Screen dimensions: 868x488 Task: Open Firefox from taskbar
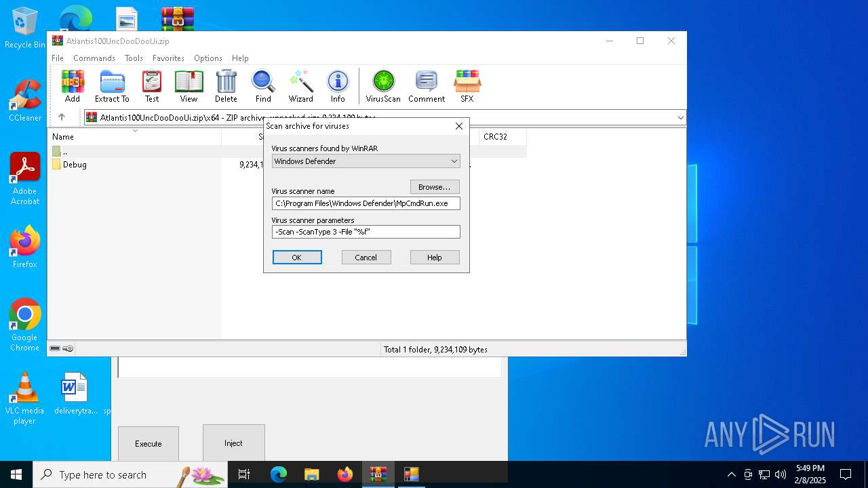[345, 474]
